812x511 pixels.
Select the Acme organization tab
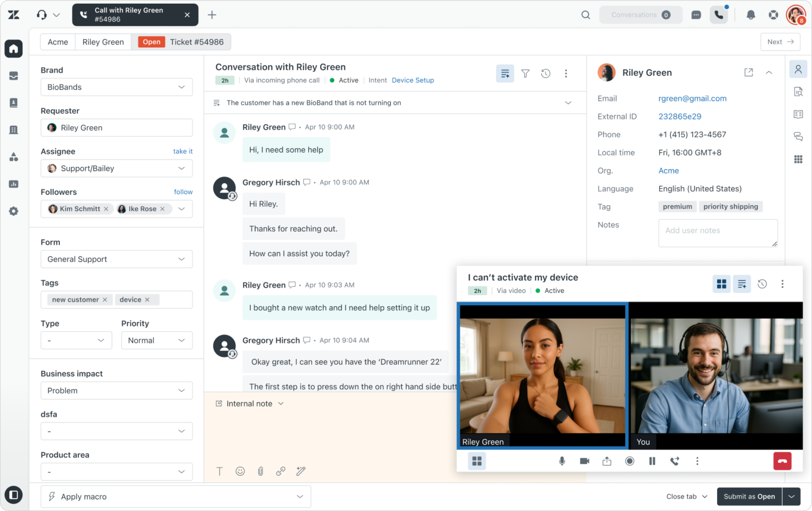pos(58,42)
